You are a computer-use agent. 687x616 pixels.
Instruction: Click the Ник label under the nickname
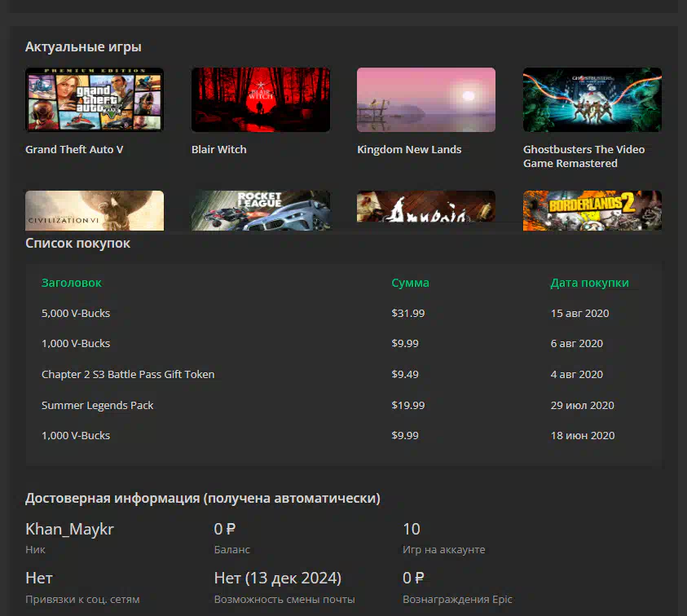click(36, 550)
